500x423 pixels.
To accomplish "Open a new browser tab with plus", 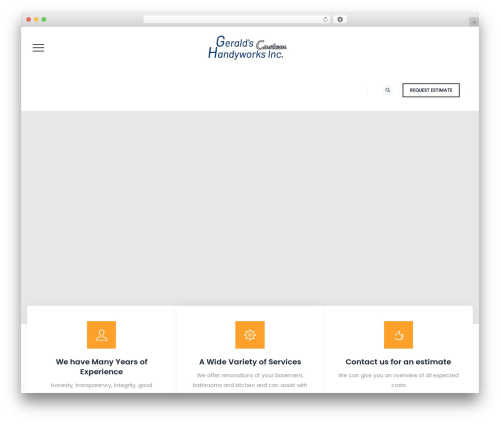I will point(474,22).
